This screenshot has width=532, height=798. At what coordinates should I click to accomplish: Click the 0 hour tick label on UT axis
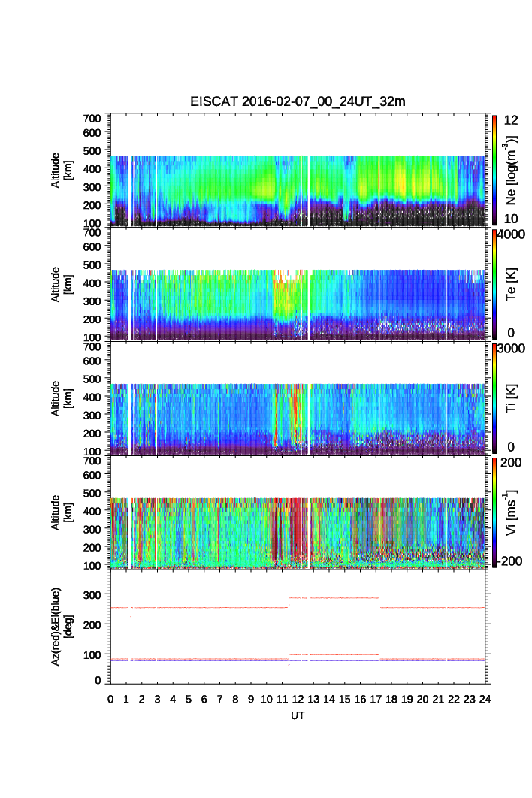coord(110,700)
